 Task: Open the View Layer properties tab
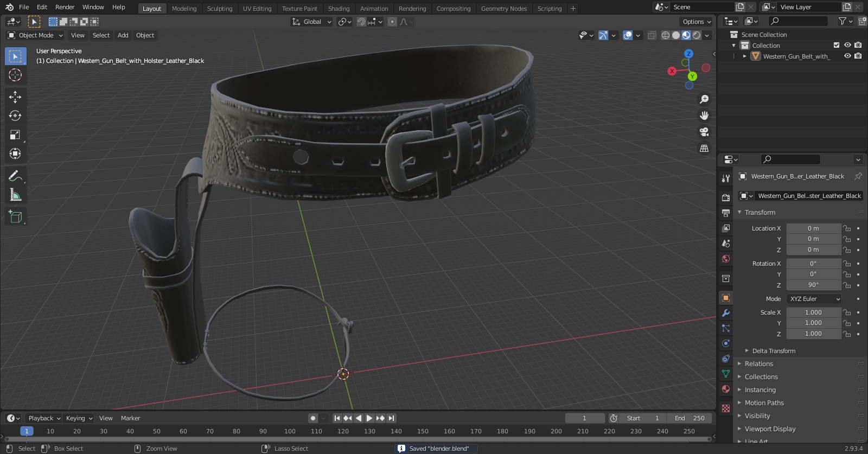(x=726, y=228)
